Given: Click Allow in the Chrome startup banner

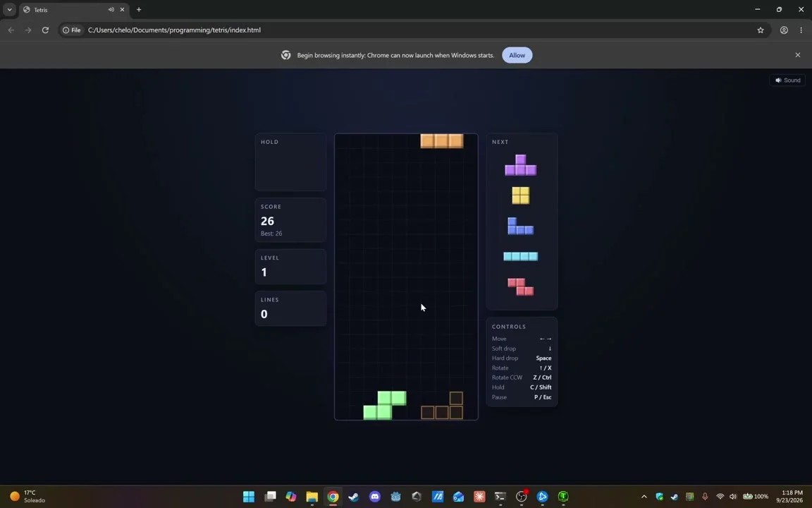Looking at the screenshot, I should 517,55.
